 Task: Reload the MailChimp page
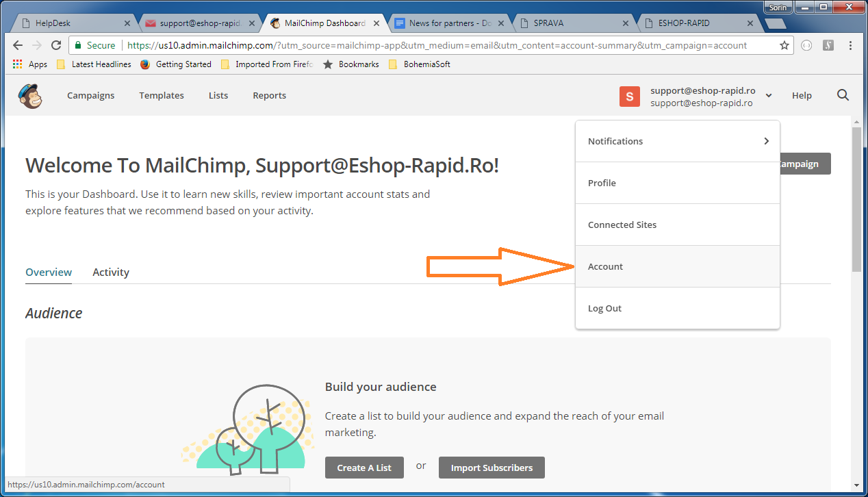(x=56, y=45)
